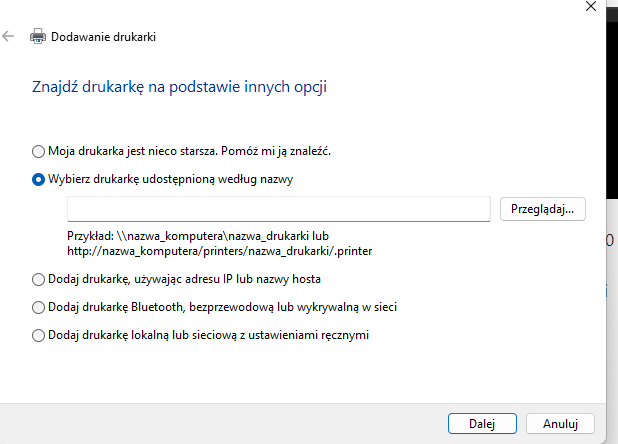Viewport: 618px width, 444px height.
Task: Click the 'http://nazwa_komputera/printers' example line
Action: [220, 251]
